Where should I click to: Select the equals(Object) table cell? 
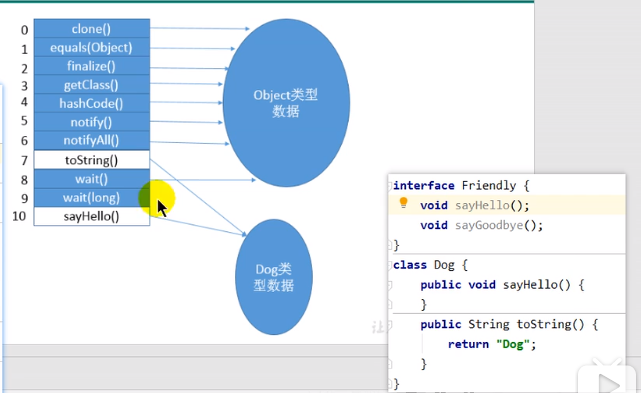(92, 47)
